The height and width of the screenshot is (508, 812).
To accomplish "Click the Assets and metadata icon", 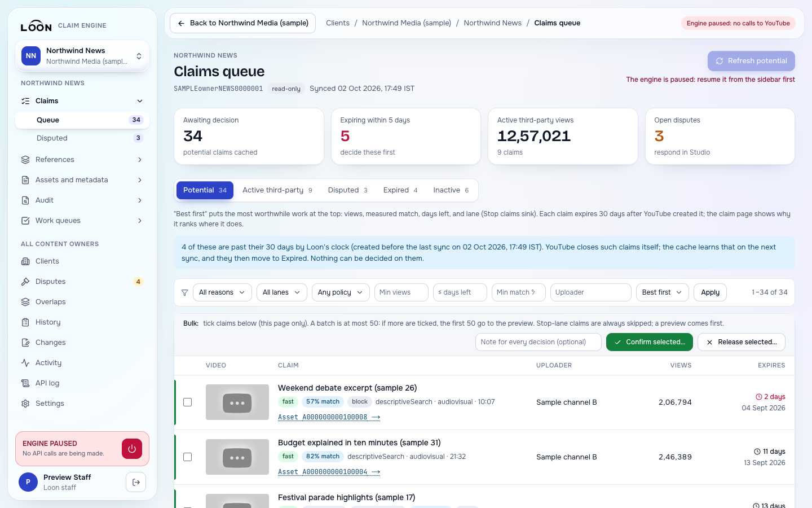I will [x=25, y=180].
